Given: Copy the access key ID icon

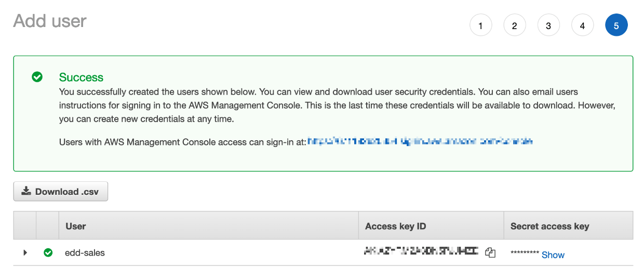Looking at the screenshot, I should coord(490,253).
